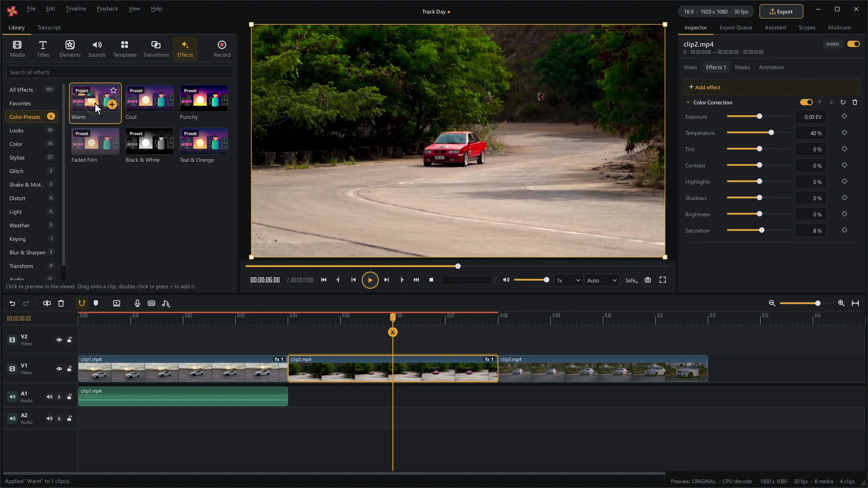Solo the A1 audio track
Image resolution: width=868 pixels, height=488 pixels.
pyautogui.click(x=59, y=397)
